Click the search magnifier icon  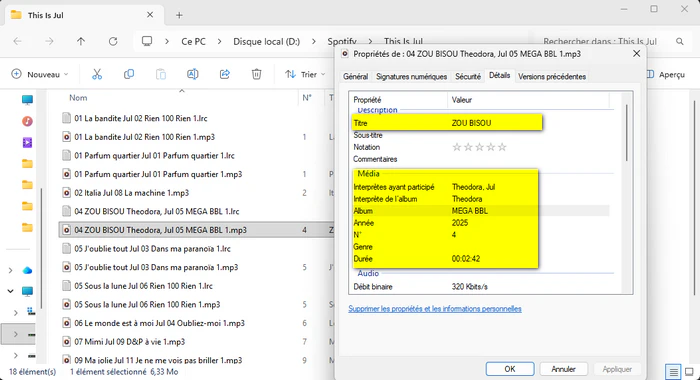click(x=679, y=42)
